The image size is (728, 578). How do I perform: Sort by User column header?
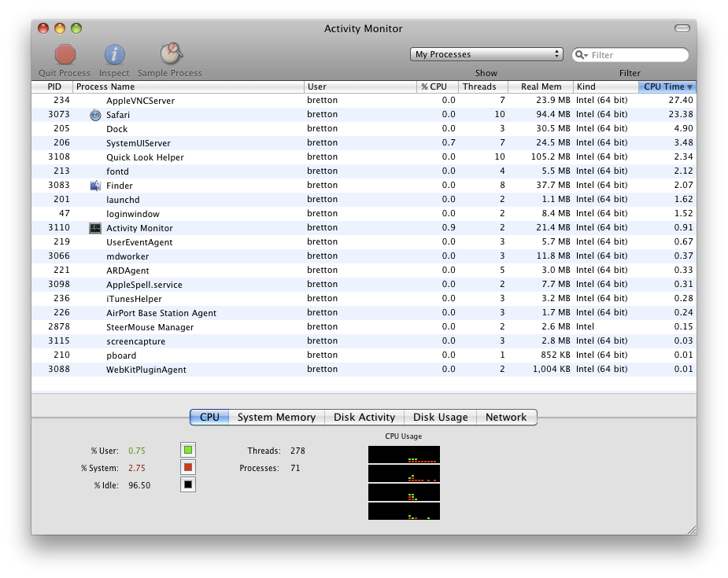click(x=360, y=87)
